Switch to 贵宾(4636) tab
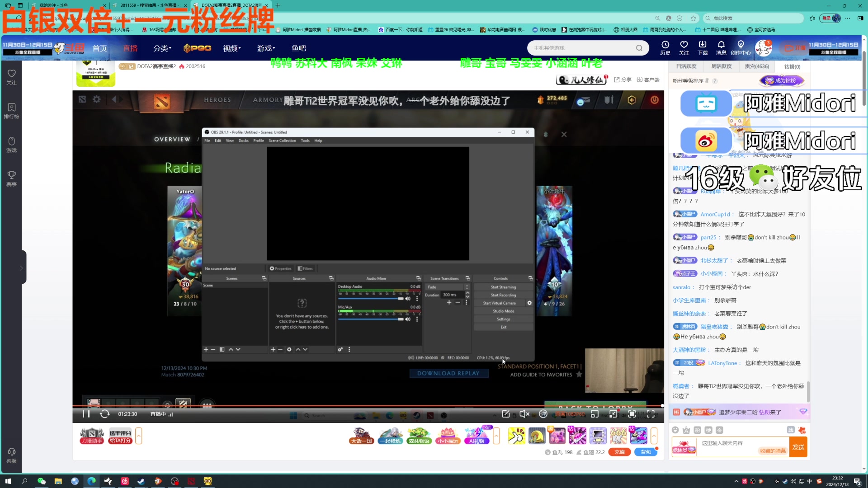Screen dimensions: 868x488 coord(757,66)
